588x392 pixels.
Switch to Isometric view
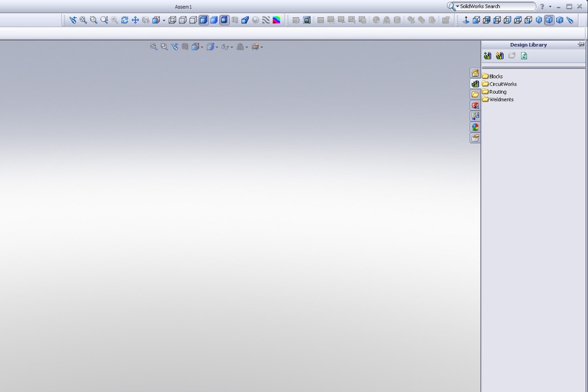[539, 20]
